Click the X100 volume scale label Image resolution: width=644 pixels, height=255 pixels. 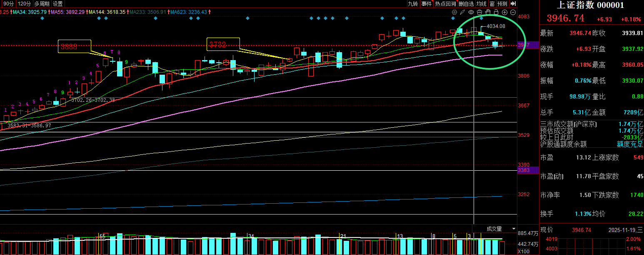524,252
